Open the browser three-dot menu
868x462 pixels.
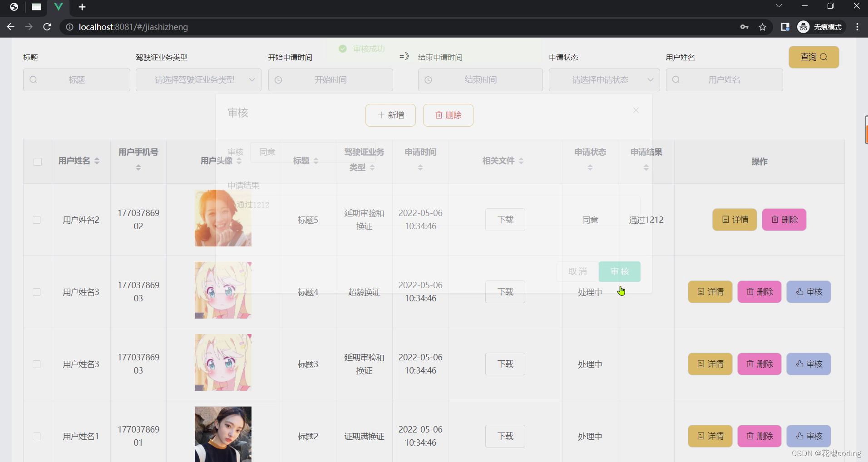click(857, 27)
